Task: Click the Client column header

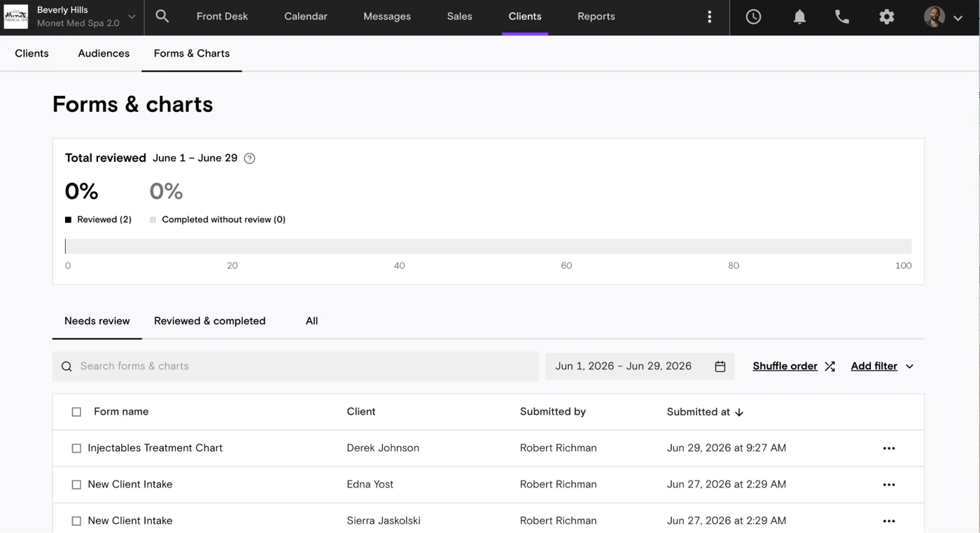Action: tap(361, 412)
